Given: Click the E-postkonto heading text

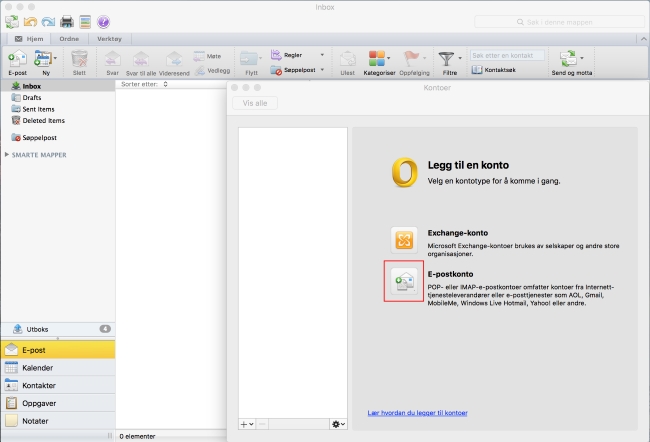Looking at the screenshot, I should click(x=450, y=274).
